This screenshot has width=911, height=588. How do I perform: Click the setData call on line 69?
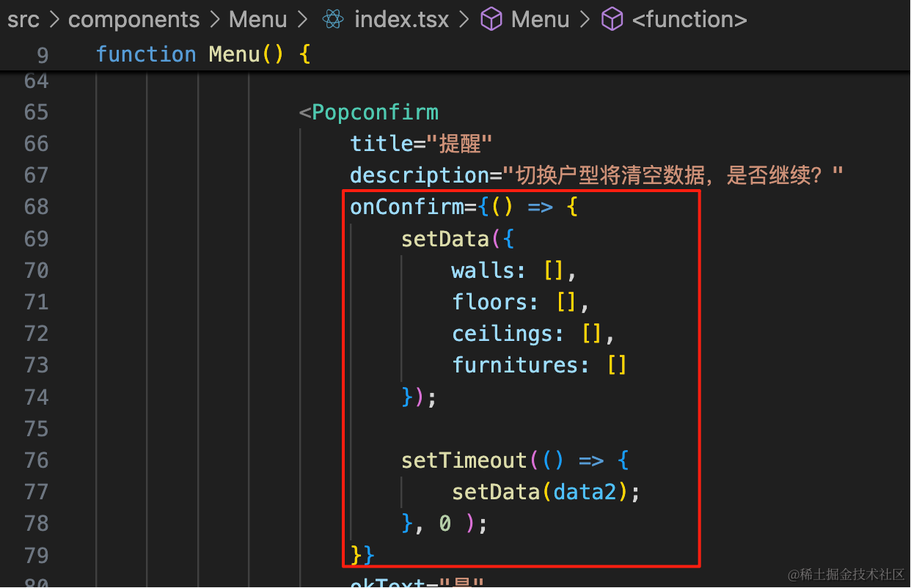[444, 239]
